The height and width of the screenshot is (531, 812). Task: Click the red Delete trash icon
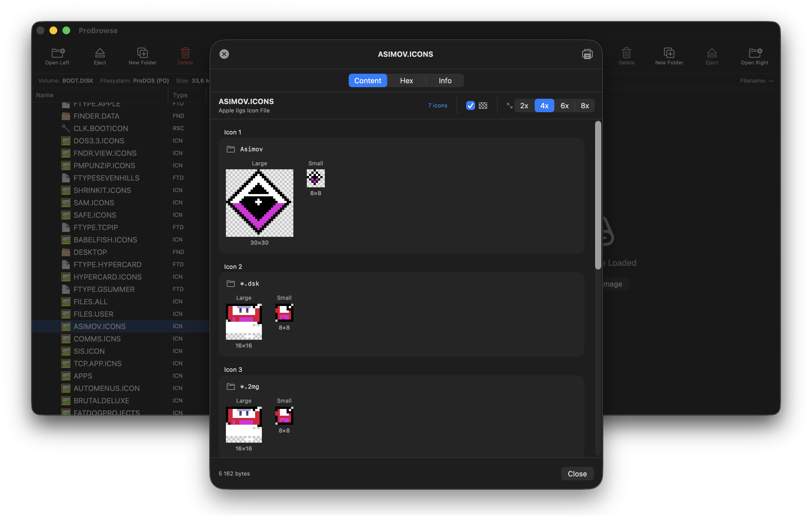tap(185, 53)
